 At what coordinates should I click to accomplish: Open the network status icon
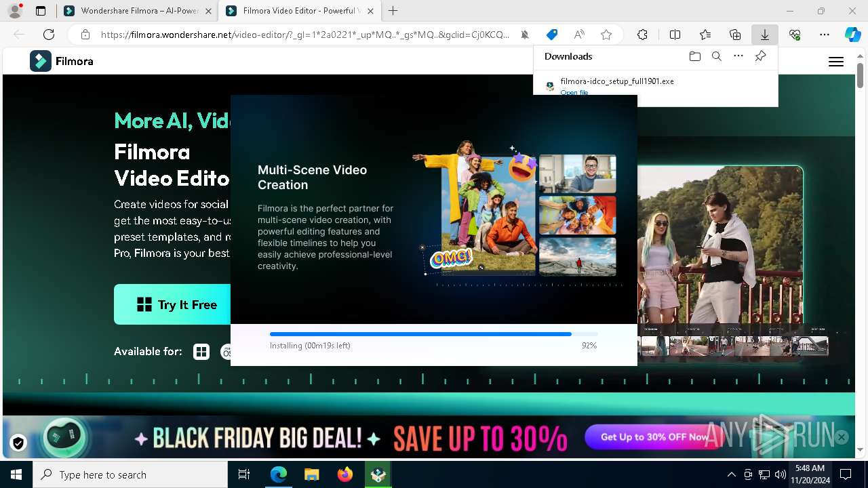point(764,474)
